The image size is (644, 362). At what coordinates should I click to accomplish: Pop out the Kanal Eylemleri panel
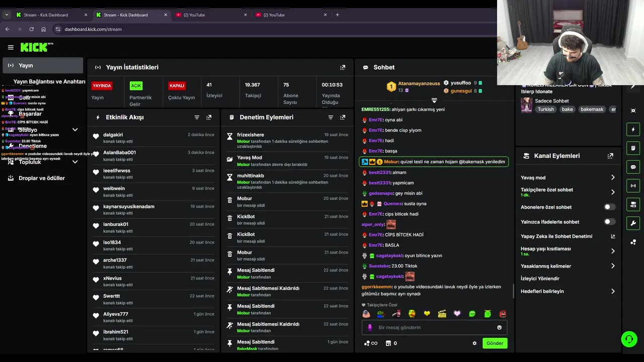point(610,156)
